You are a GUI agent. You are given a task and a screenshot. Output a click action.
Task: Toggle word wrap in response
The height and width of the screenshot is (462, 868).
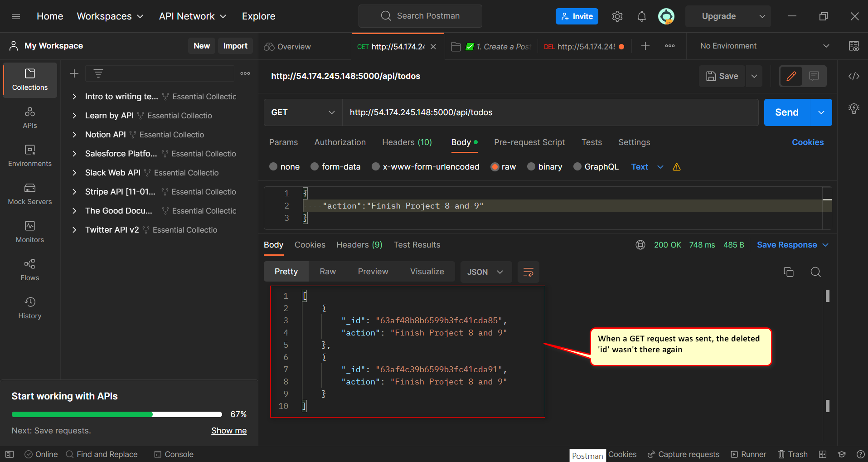529,272
